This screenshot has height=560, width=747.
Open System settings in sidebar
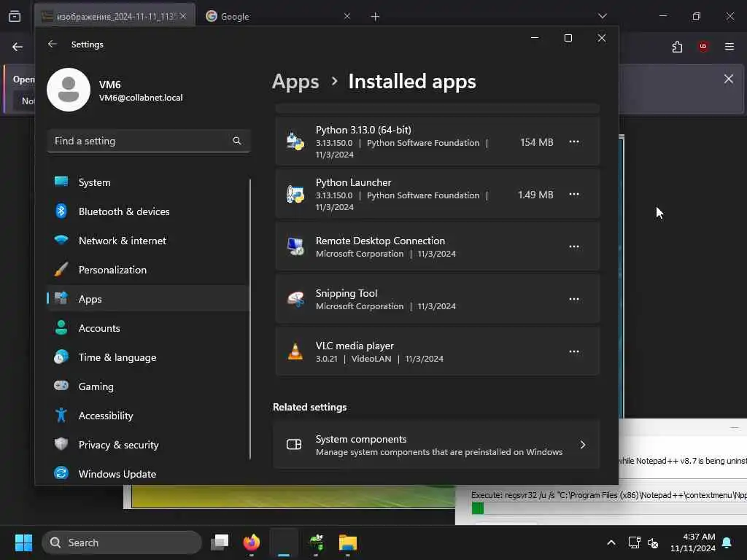(148, 182)
